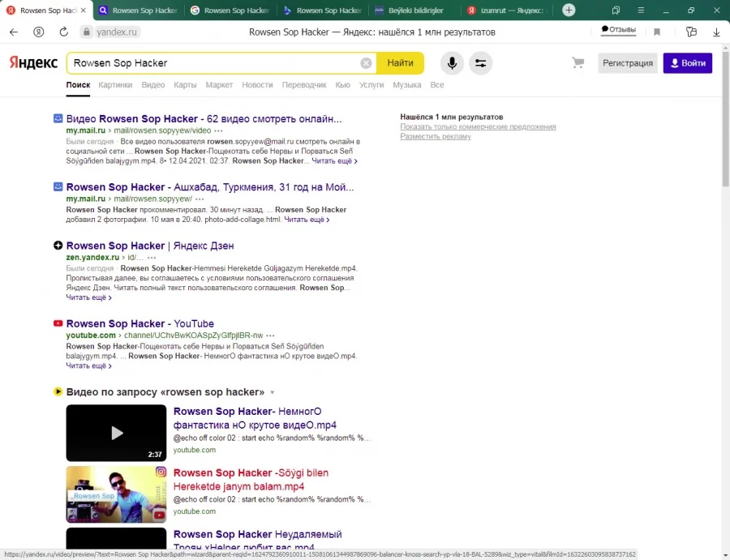This screenshot has height=560, width=730.
Task: Reload the page with refresh icon
Action: point(63,32)
